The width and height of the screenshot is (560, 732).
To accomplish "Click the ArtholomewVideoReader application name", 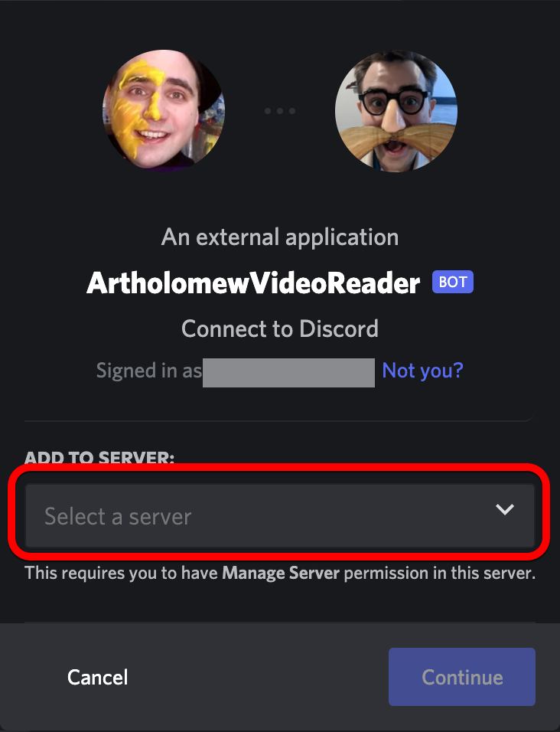I will [x=253, y=283].
